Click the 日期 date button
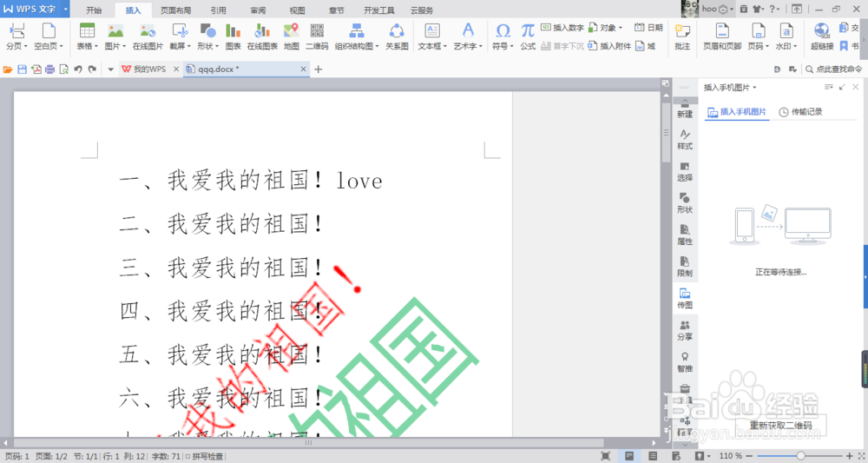868x463 pixels. [648, 28]
